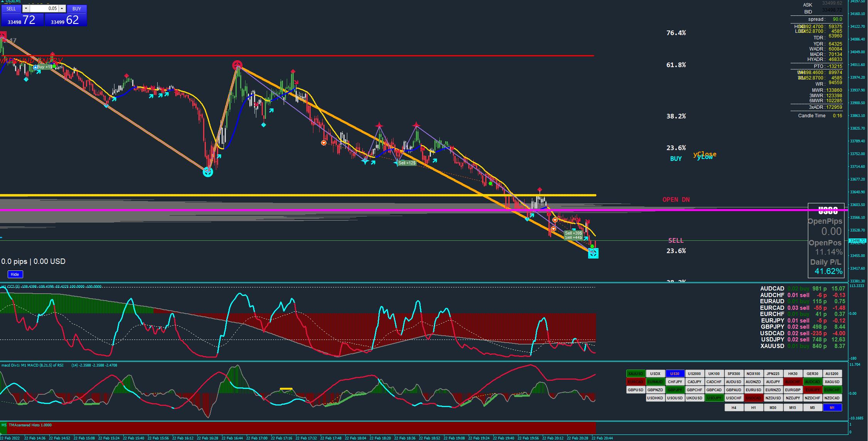Select the SPX500 symbol button

point(733,373)
